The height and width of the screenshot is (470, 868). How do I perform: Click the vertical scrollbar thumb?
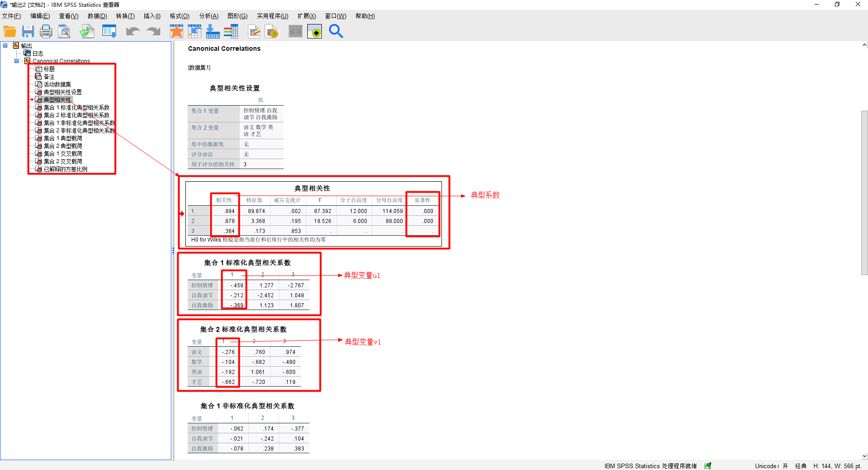pyautogui.click(x=864, y=193)
